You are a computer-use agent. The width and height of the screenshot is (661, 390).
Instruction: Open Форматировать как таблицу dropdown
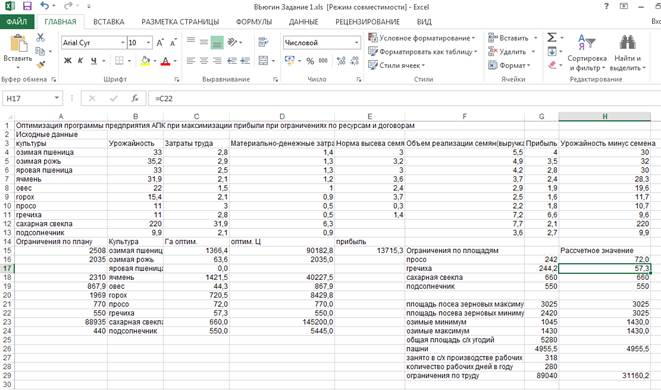423,51
